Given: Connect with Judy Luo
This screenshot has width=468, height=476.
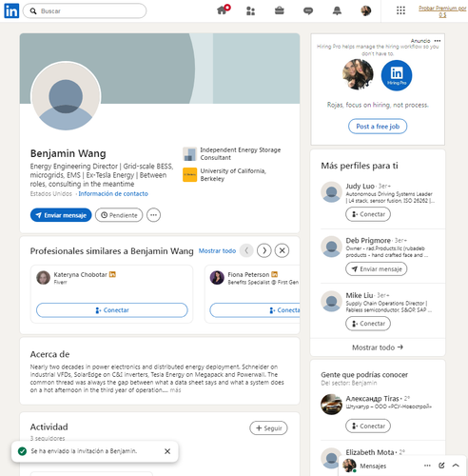Looking at the screenshot, I should pos(368,214).
